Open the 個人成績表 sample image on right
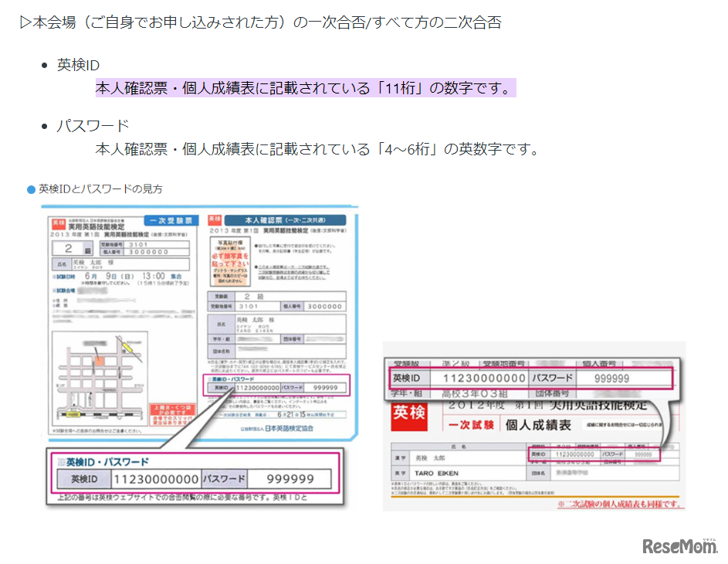The height and width of the screenshot is (564, 728). click(534, 426)
